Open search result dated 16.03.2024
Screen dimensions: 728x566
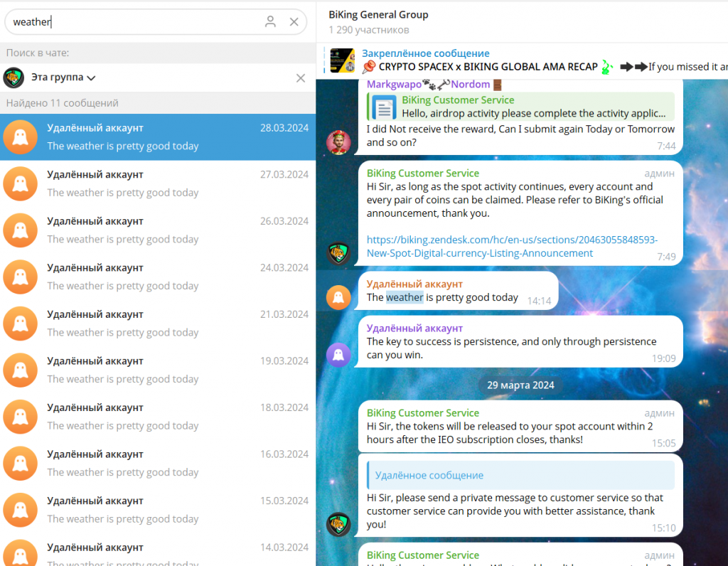pos(158,463)
